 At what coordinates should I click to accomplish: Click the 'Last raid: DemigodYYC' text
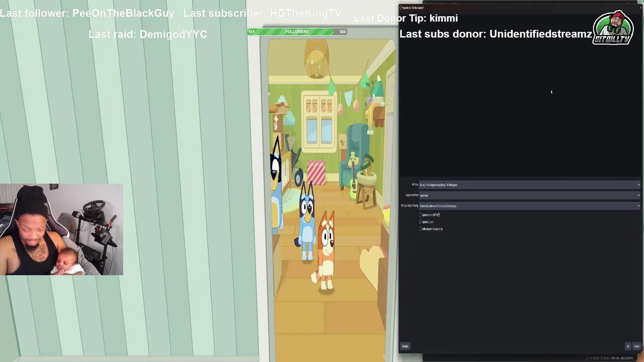[148, 34]
